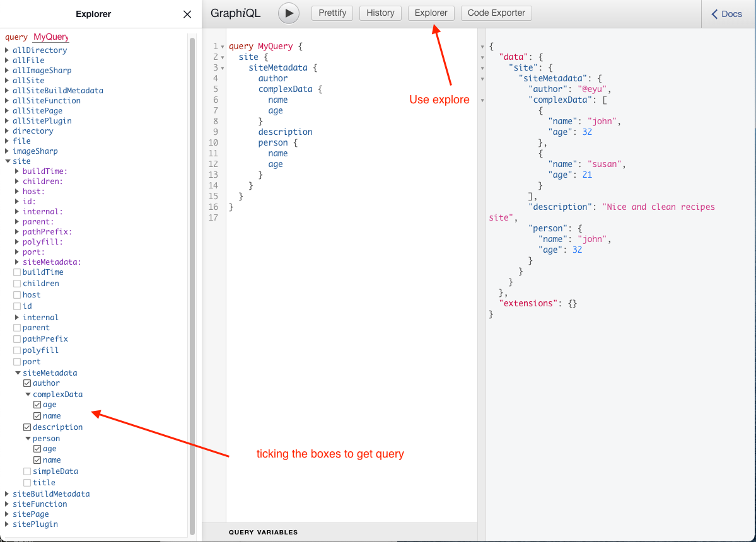Toggle the Explorer toolbar button
The width and height of the screenshot is (756, 542).
[431, 13]
